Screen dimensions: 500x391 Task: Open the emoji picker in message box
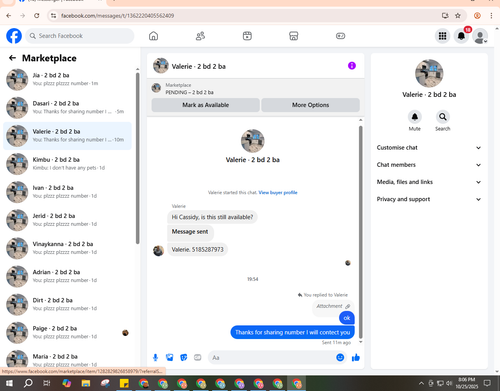coord(340,358)
